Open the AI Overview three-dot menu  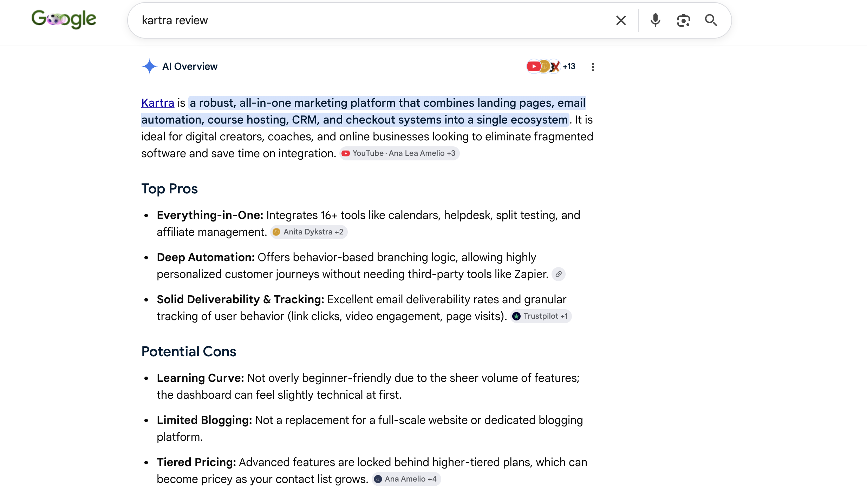click(x=593, y=67)
